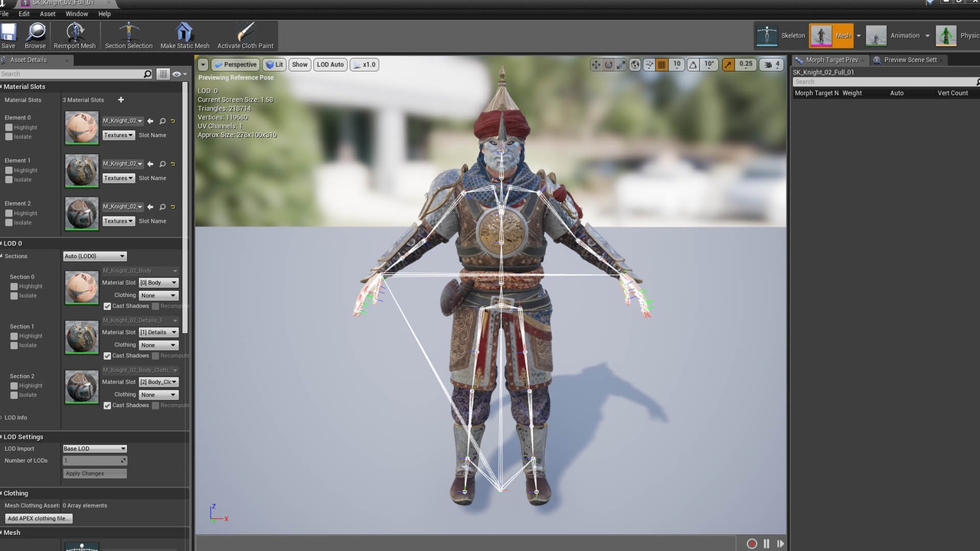980x551 pixels.
Task: Click the globe coordinate system icon
Action: coord(635,65)
